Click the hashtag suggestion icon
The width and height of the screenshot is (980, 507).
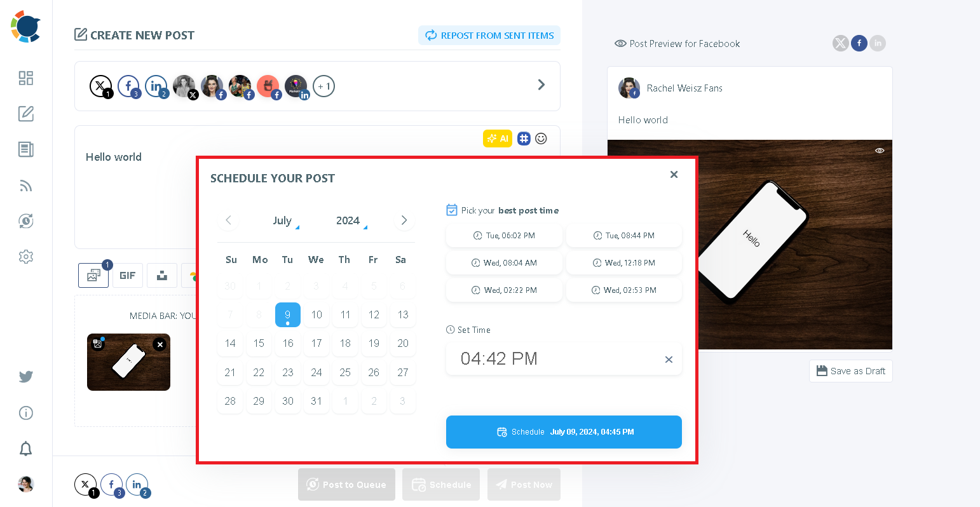[524, 139]
